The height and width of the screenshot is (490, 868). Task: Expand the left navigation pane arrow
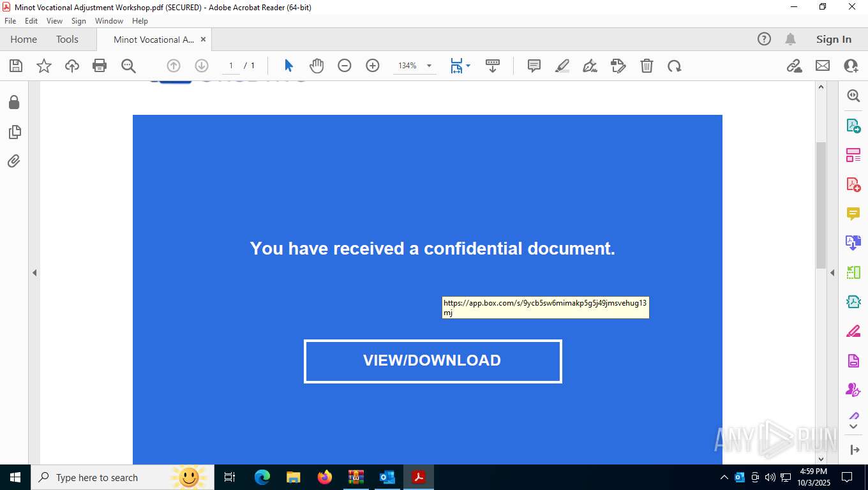[x=34, y=272]
